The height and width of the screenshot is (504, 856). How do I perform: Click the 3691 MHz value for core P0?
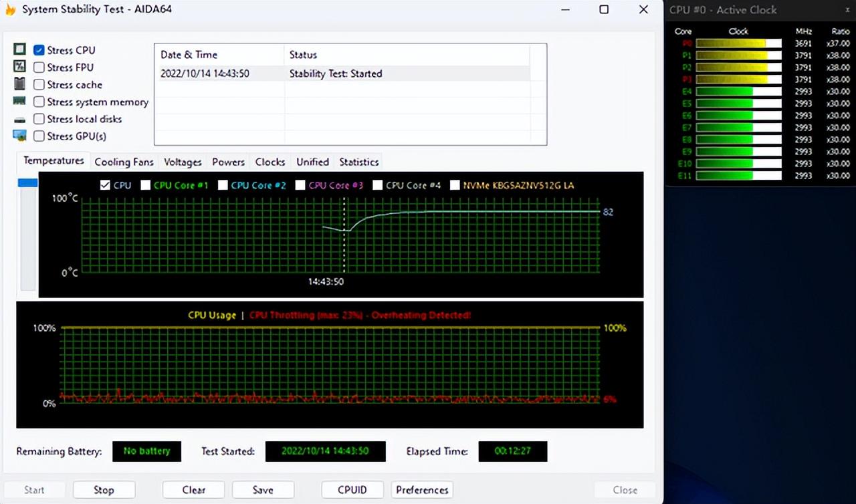pyautogui.click(x=803, y=43)
